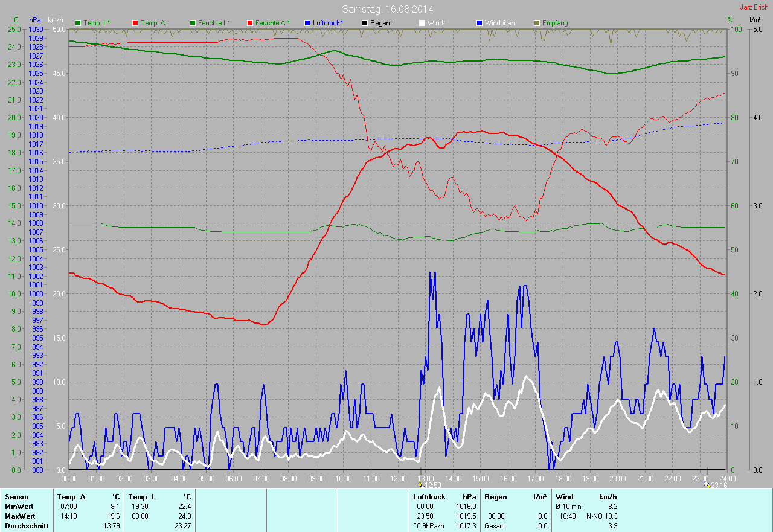Select the "24:00" time axis label
Viewport: 773px width, 532px height.
click(726, 478)
